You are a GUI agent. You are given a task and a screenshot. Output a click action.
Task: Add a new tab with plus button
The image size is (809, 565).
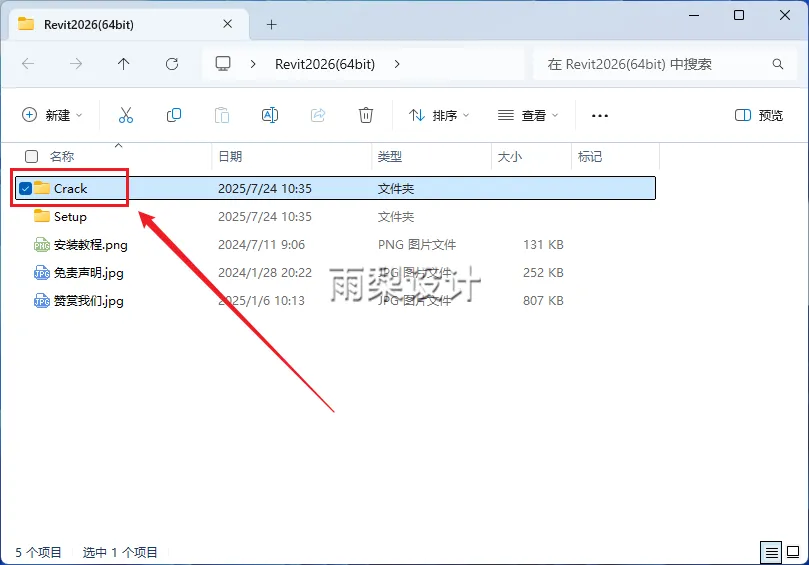[271, 24]
